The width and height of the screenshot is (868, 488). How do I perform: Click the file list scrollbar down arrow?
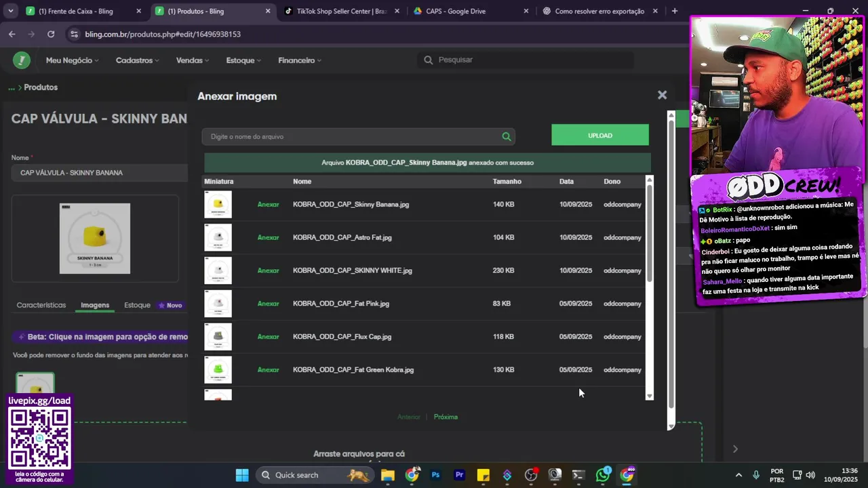coord(649,396)
